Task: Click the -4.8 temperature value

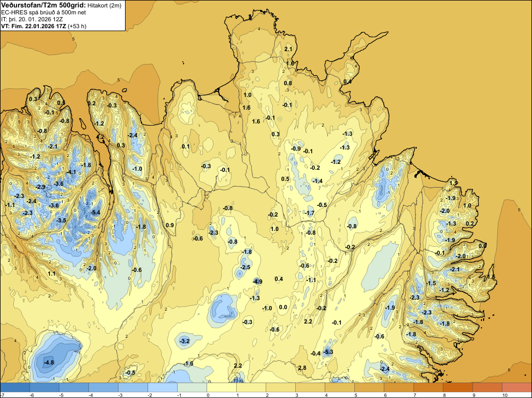Action: (x=49, y=362)
